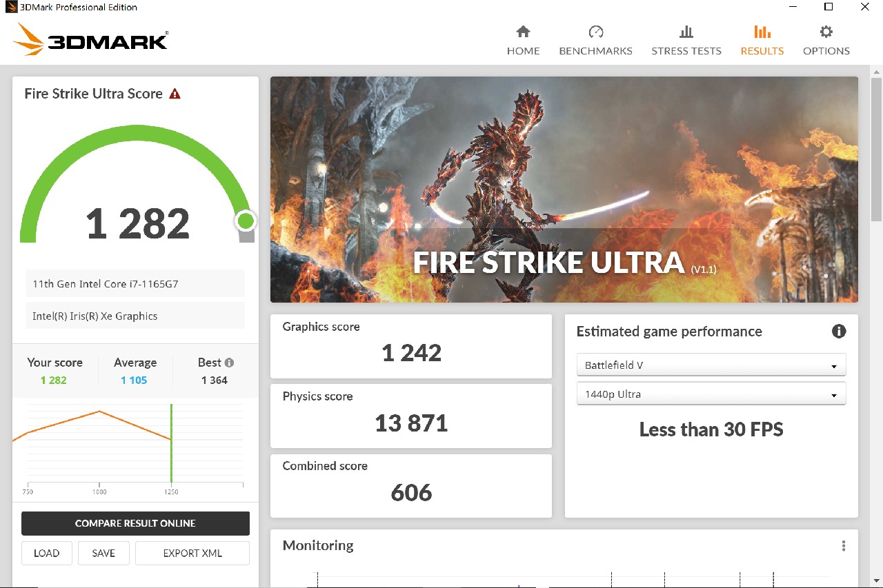Click the Average score 1 105
This screenshot has width=883, height=588.
tap(134, 381)
